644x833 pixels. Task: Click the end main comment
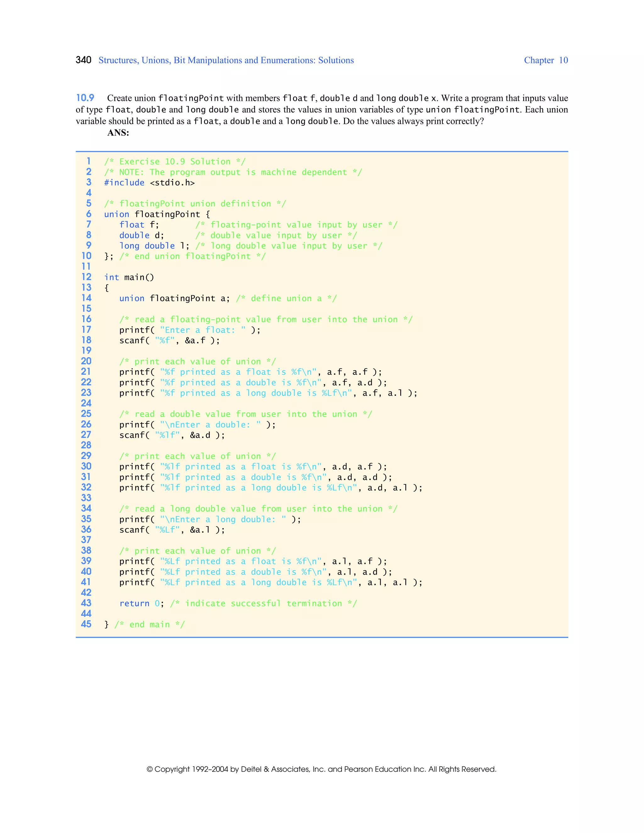point(149,624)
